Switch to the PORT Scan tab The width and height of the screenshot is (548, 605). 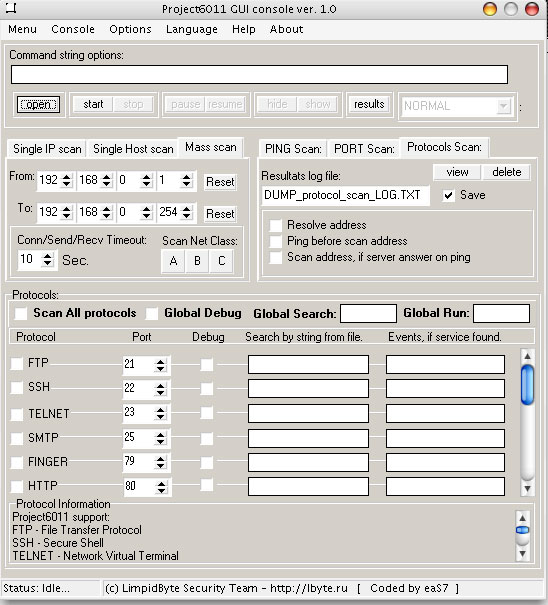coord(364,149)
